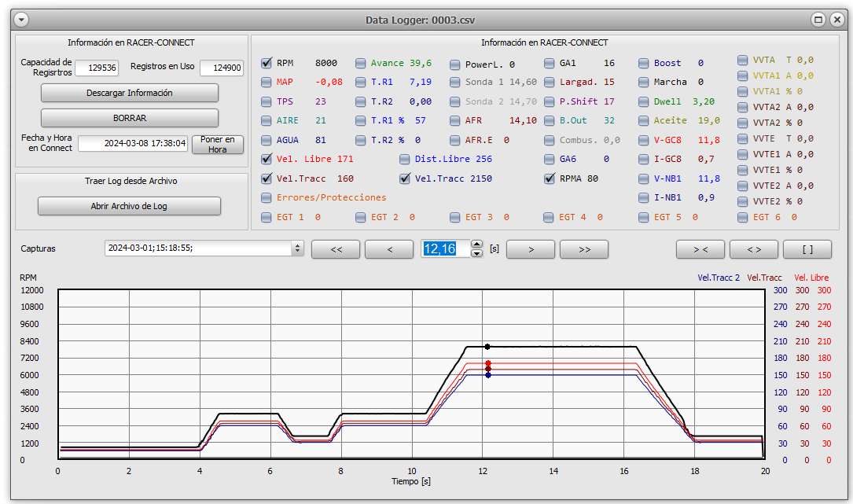Click the fast forward '>>' button
Viewport: 853px width, 504px height.
(x=583, y=249)
